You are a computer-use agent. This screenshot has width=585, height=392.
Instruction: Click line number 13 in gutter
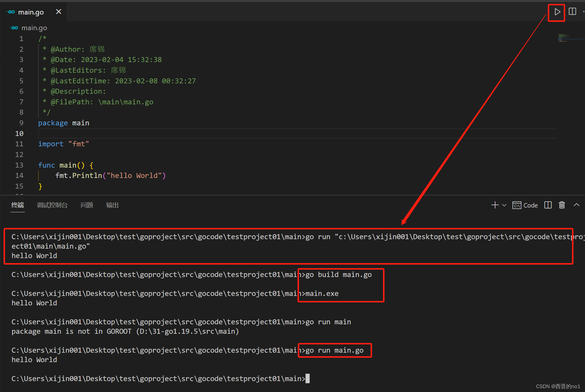click(x=19, y=165)
